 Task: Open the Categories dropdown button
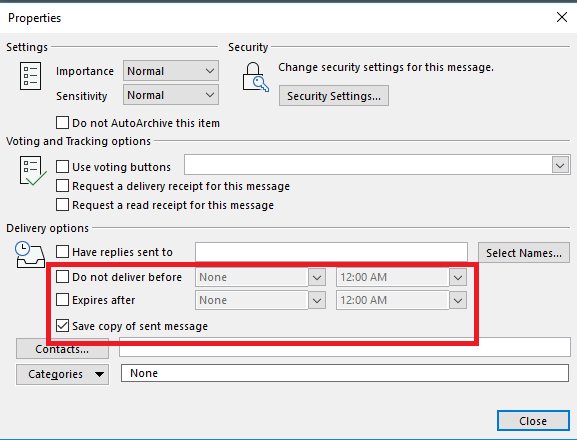[x=62, y=375]
